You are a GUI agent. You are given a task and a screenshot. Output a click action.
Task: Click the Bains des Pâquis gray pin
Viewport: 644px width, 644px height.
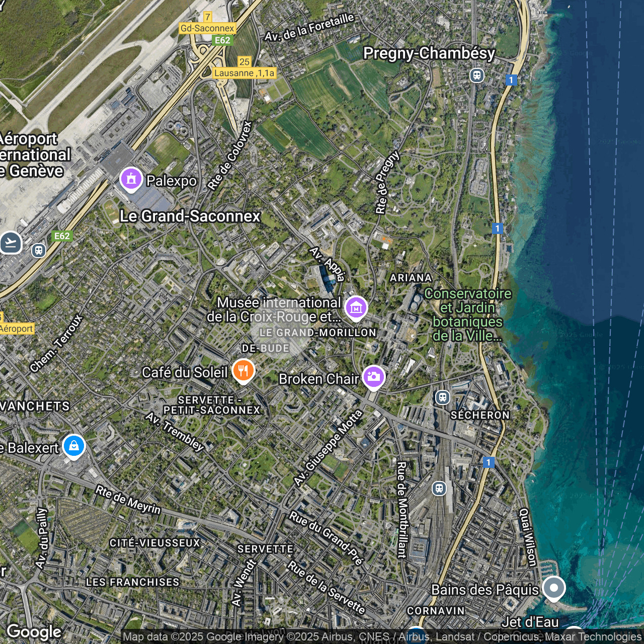pyautogui.click(x=554, y=588)
